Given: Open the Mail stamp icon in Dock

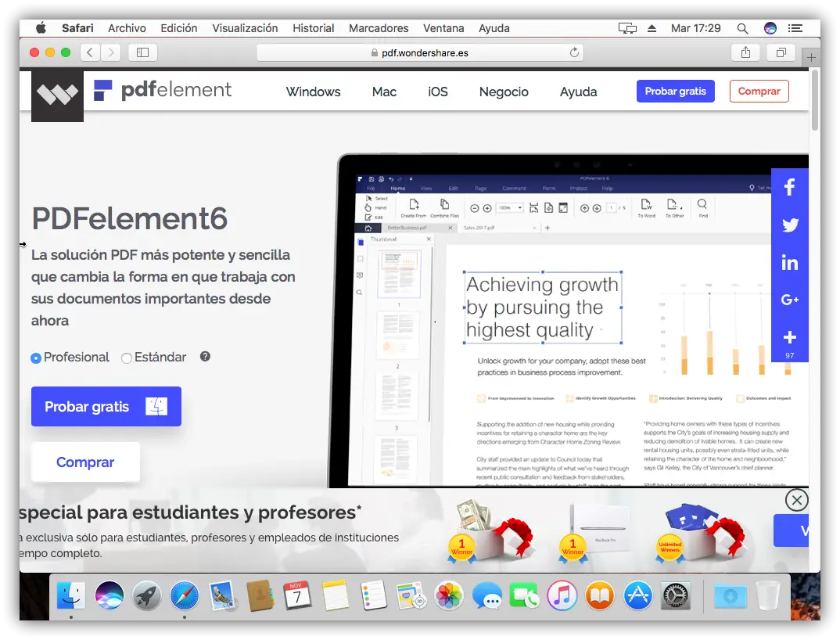Looking at the screenshot, I should click(222, 595).
